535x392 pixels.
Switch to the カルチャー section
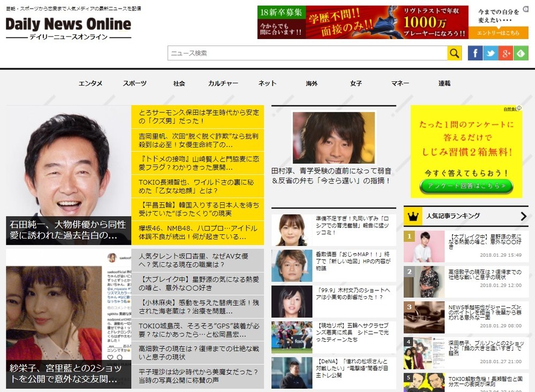coord(222,83)
